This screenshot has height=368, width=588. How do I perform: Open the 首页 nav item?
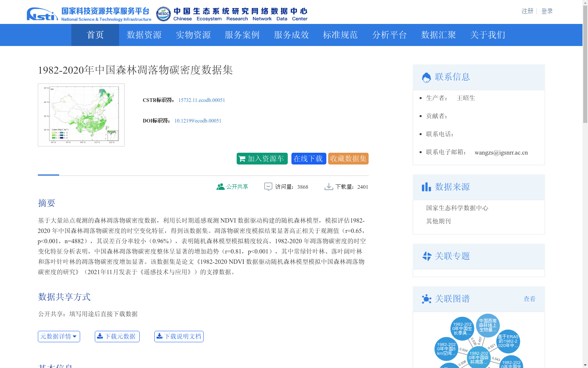pos(95,35)
